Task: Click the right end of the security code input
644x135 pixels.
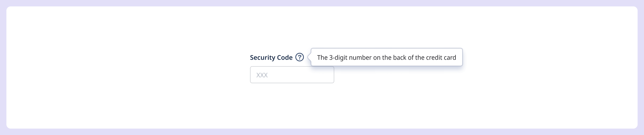Action: tap(329, 75)
